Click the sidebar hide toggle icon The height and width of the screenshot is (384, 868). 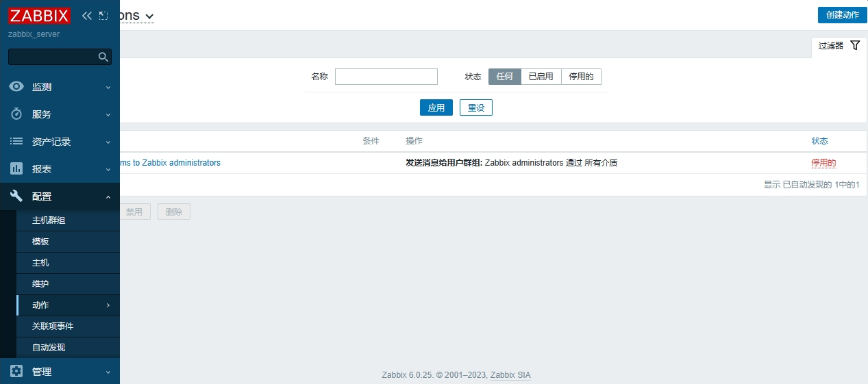[x=103, y=15]
